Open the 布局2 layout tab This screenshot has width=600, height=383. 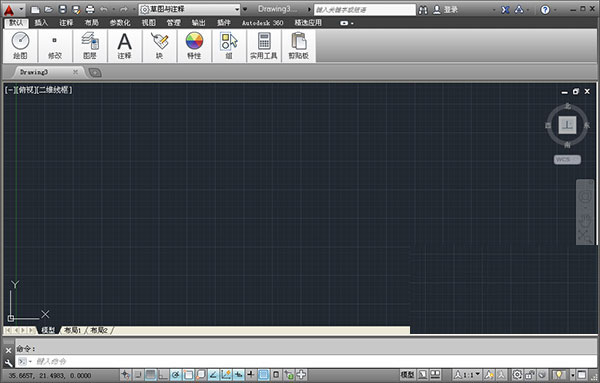pyautogui.click(x=99, y=330)
